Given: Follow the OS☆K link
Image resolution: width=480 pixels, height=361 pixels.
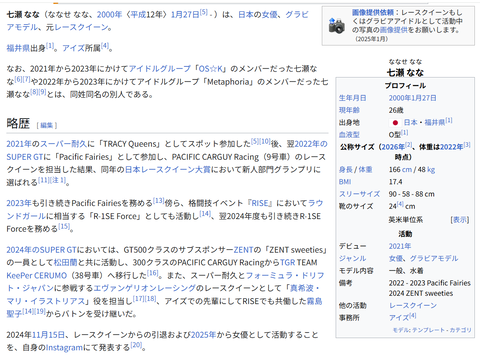Looking at the screenshot, I should [x=210, y=69].
